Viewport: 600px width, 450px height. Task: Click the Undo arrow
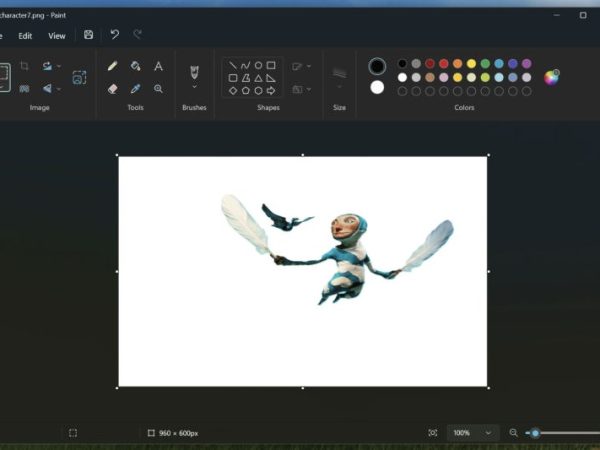point(114,35)
